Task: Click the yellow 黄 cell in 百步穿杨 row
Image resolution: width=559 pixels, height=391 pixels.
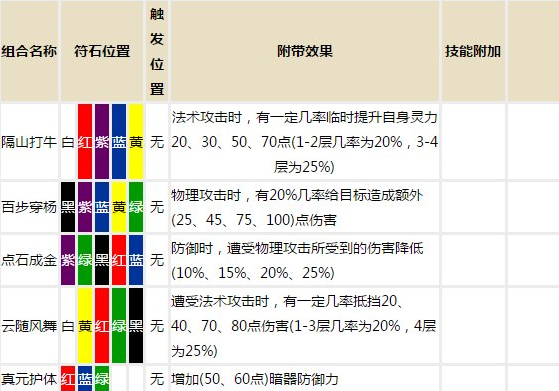Action: [119, 207]
